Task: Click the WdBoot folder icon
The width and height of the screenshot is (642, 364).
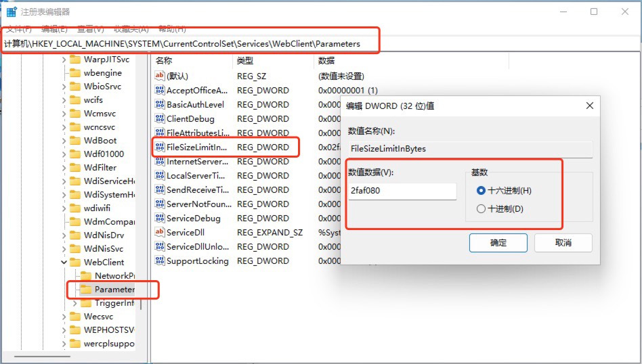Action: point(74,141)
